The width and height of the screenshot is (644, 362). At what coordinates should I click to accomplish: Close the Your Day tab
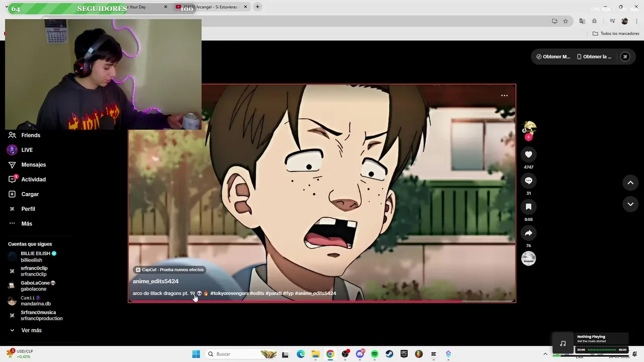pyautogui.click(x=166, y=7)
